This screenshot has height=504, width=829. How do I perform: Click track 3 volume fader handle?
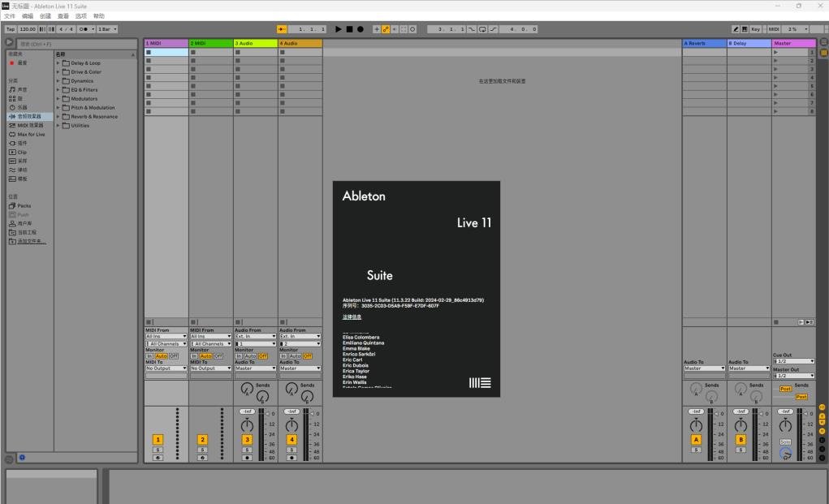point(266,414)
